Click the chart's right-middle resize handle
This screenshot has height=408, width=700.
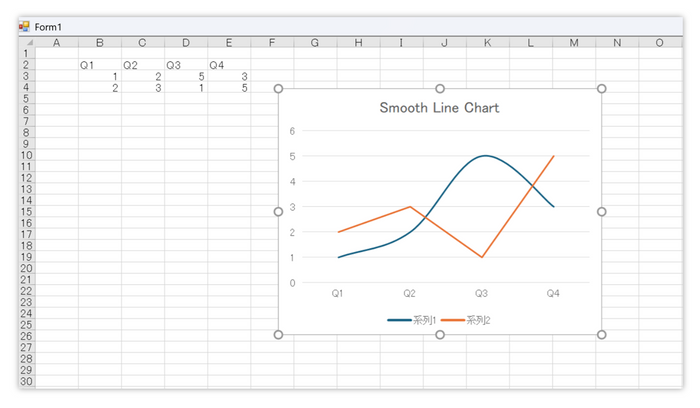601,212
